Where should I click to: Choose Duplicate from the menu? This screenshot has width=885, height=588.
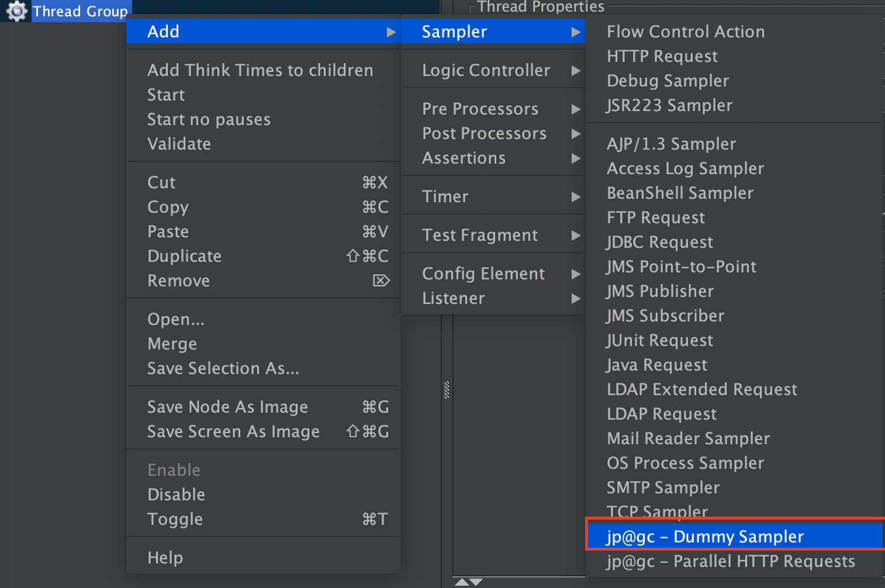tap(264, 256)
